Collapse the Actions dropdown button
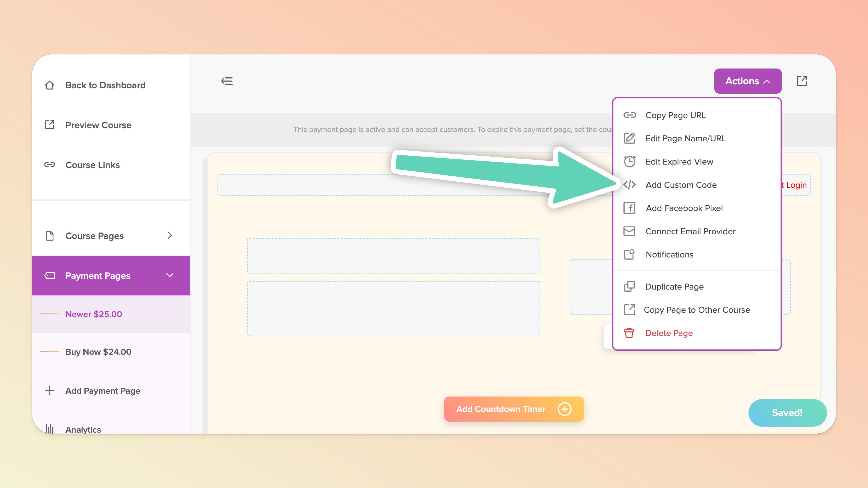This screenshot has height=488, width=868. [747, 81]
